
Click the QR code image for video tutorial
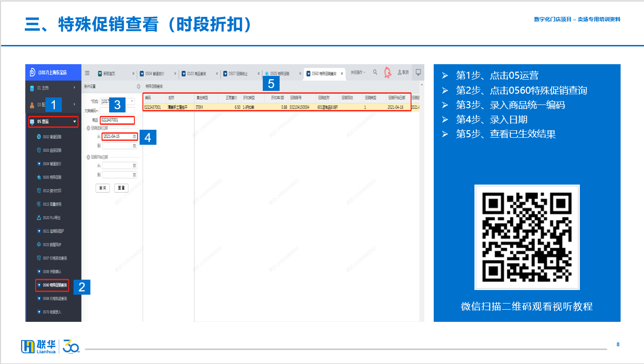pyautogui.click(x=527, y=238)
